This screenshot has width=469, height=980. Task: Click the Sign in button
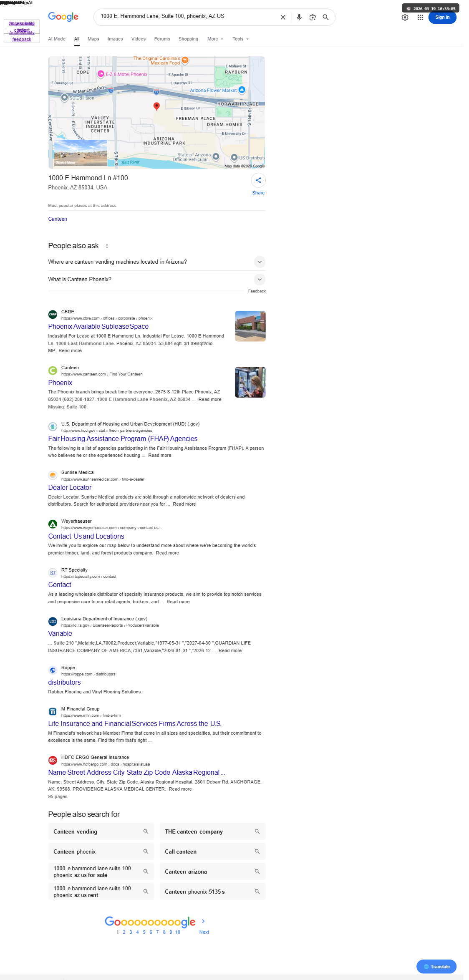pos(442,17)
